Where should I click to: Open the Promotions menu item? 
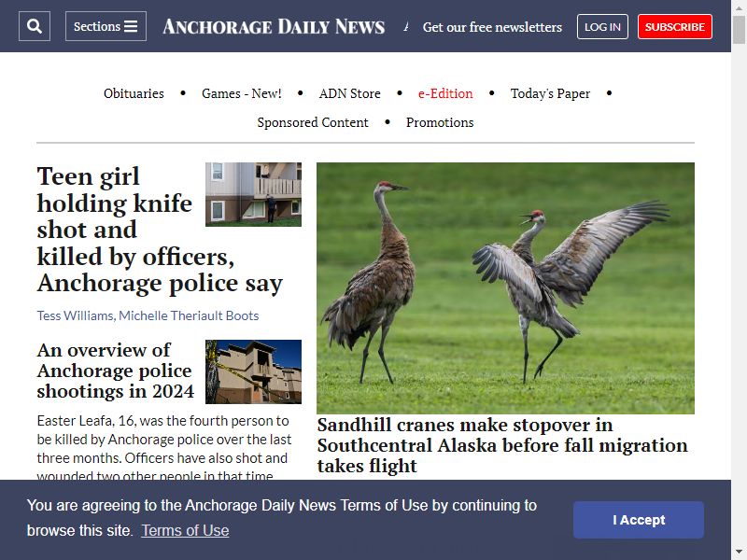(x=440, y=122)
